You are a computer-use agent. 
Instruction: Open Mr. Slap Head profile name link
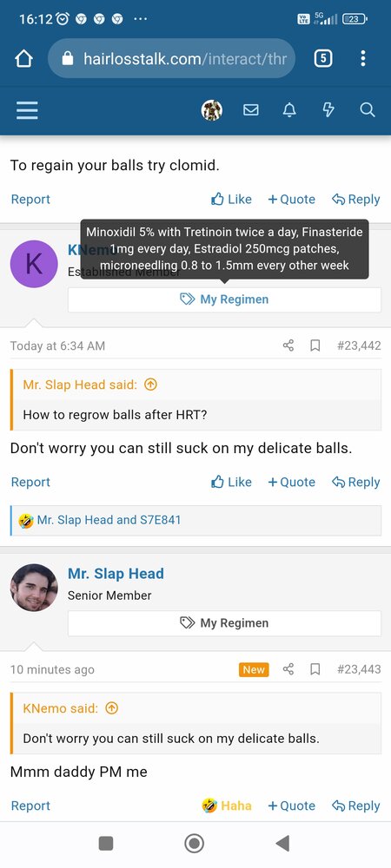pos(116,574)
